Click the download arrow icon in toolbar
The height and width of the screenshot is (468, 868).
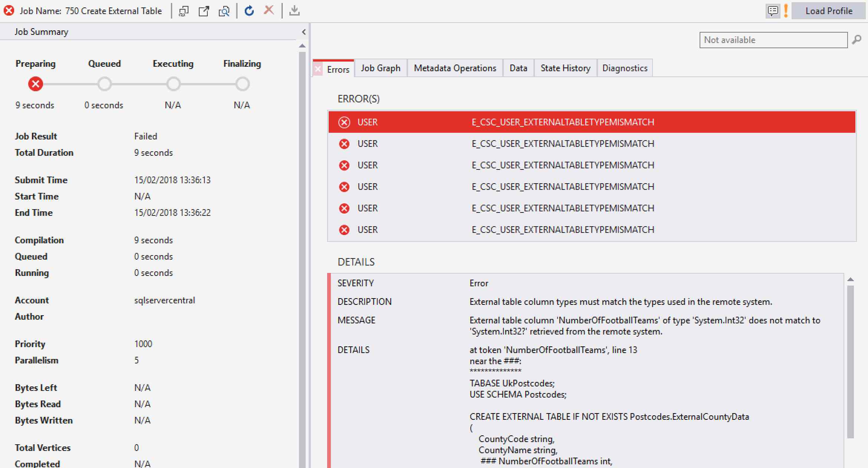294,11
